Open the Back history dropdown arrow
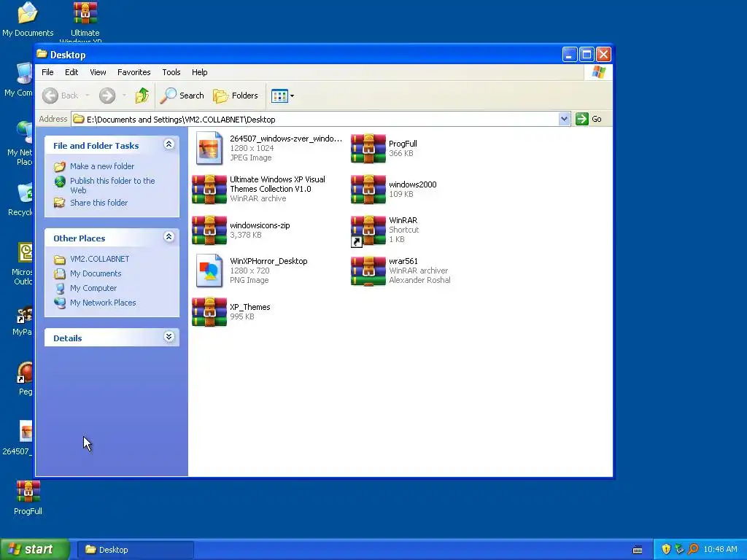 click(88, 96)
